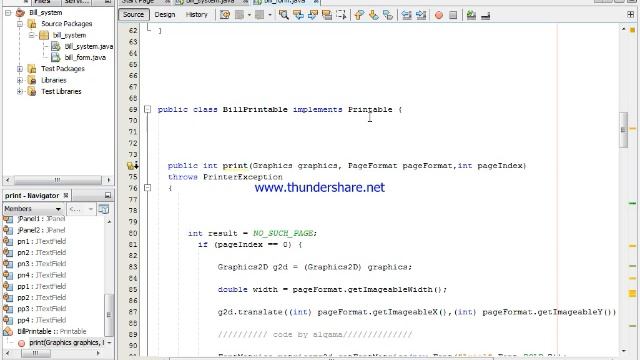The width and height of the screenshot is (640, 360).
Task: Click the Find Selection magnifier icon
Action: pyautogui.click(x=284, y=15)
